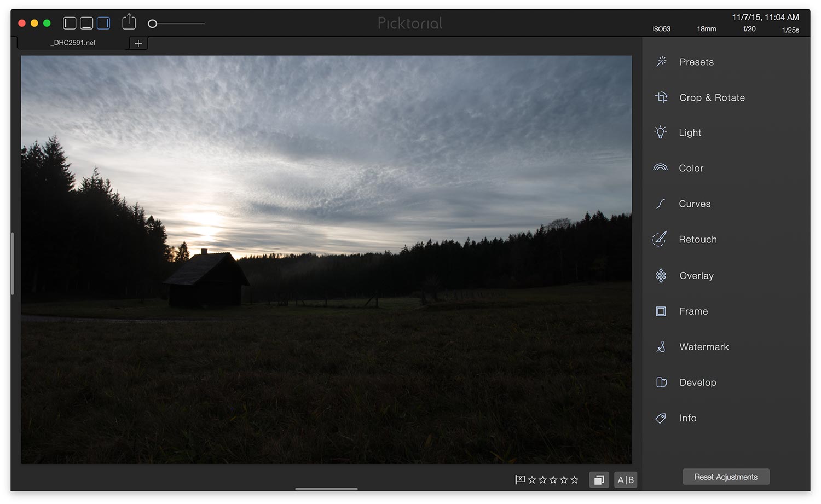The width and height of the screenshot is (821, 504).
Task: Toggle the left sidebar layout button
Action: pos(70,23)
